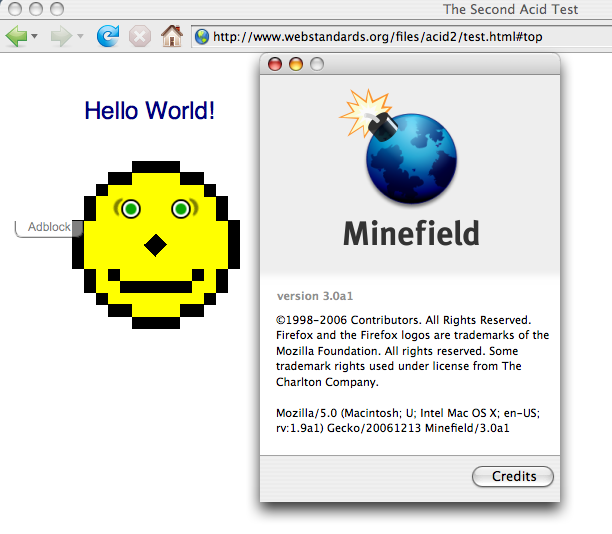Screen dimensions: 612x534
Task: Click the Forward arrow in the toolbar
Action: (x=61, y=36)
